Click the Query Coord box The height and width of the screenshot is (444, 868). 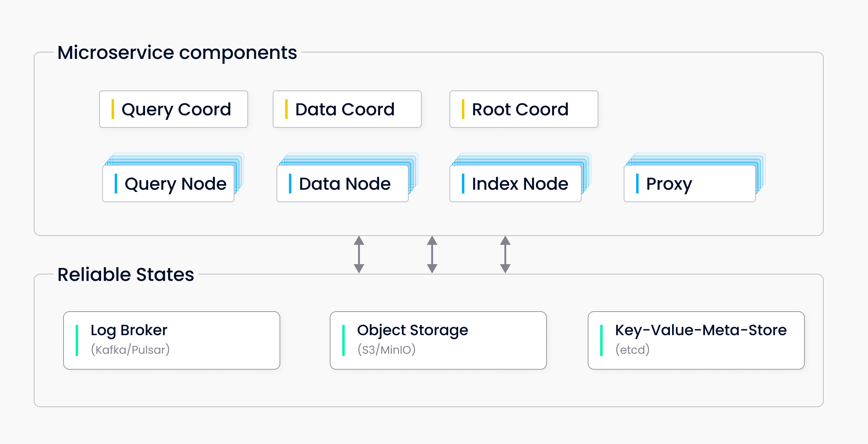174,109
